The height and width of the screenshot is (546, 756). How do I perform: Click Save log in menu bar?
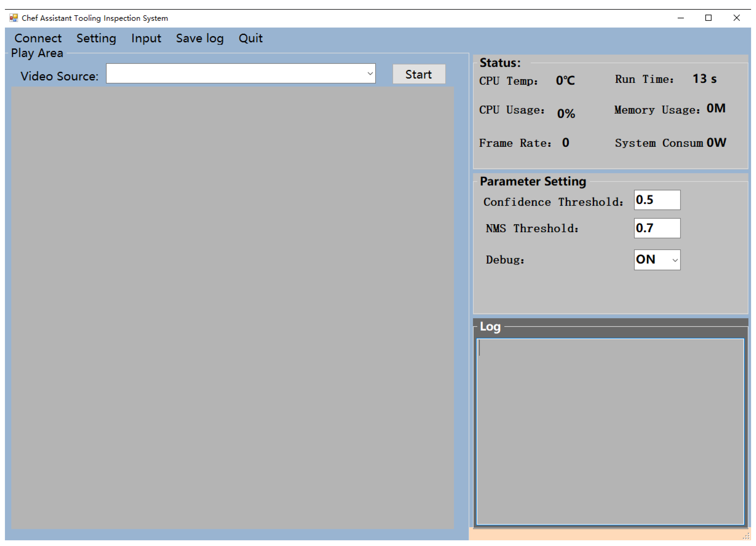[x=200, y=38]
